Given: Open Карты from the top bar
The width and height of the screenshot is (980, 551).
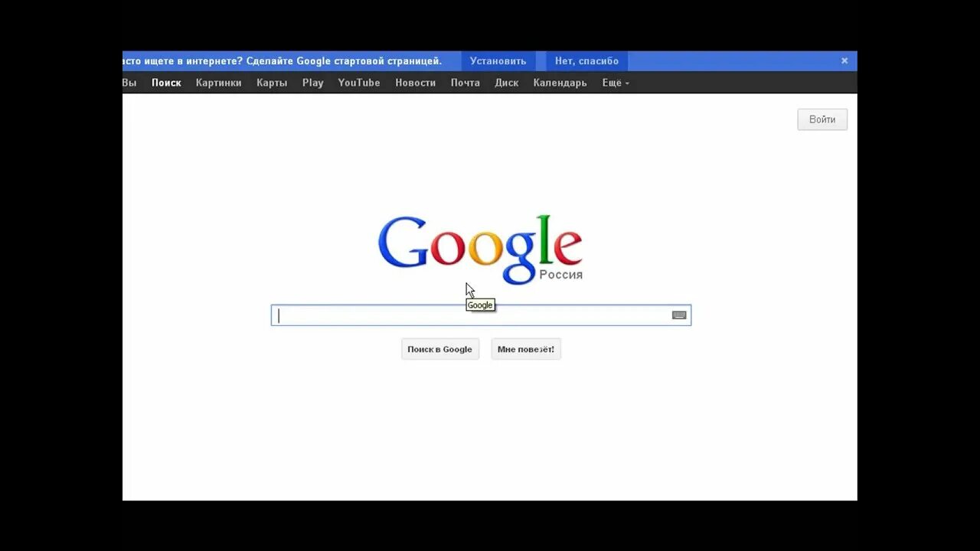Looking at the screenshot, I should (x=272, y=83).
